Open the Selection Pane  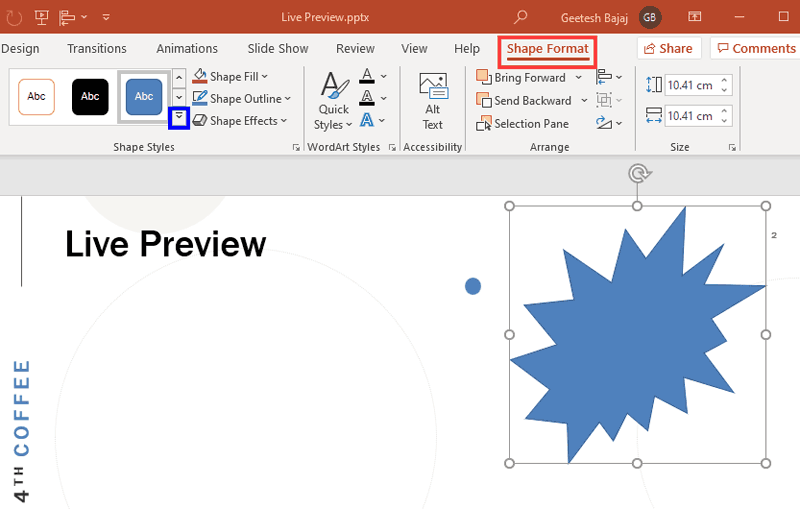tap(523, 124)
